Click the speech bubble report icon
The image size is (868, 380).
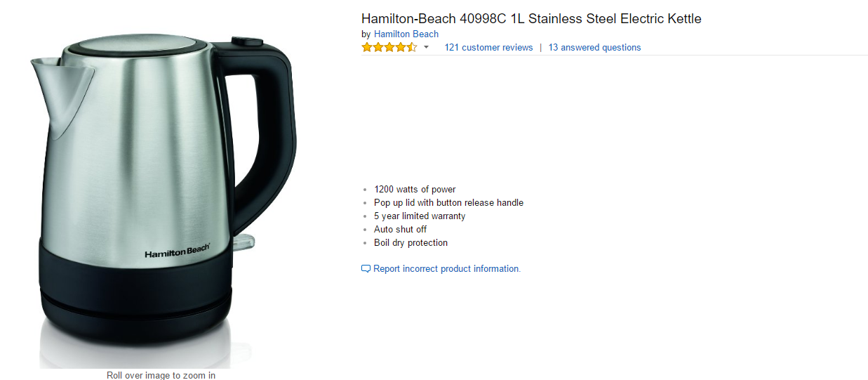pyautogui.click(x=366, y=268)
